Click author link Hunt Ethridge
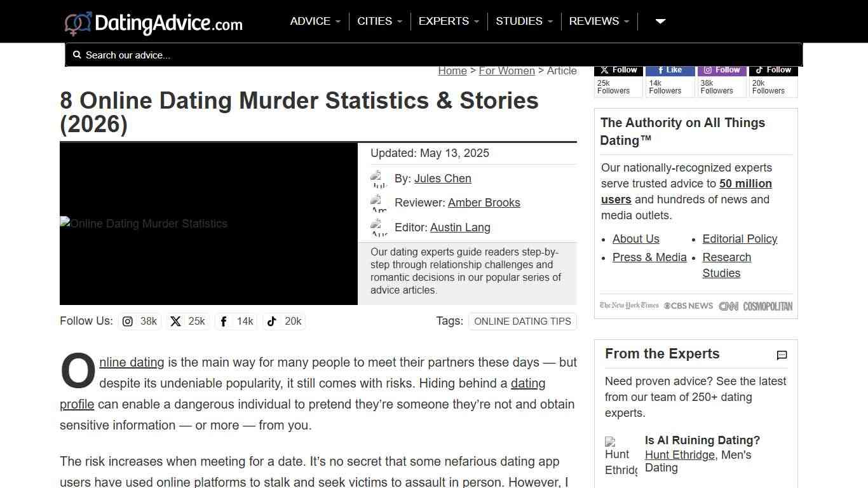 (x=679, y=455)
